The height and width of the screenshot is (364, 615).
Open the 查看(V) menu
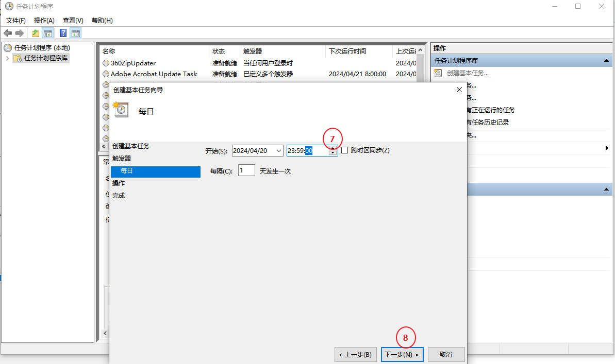[x=73, y=21]
